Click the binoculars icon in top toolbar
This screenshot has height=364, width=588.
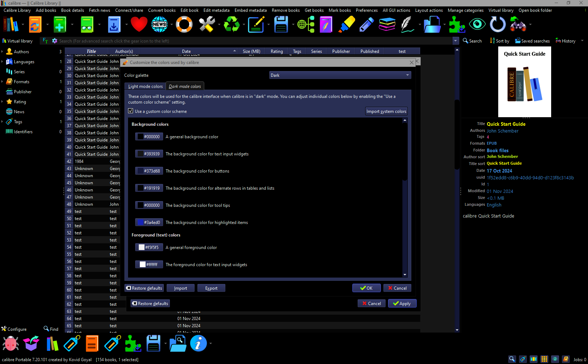pos(518,25)
